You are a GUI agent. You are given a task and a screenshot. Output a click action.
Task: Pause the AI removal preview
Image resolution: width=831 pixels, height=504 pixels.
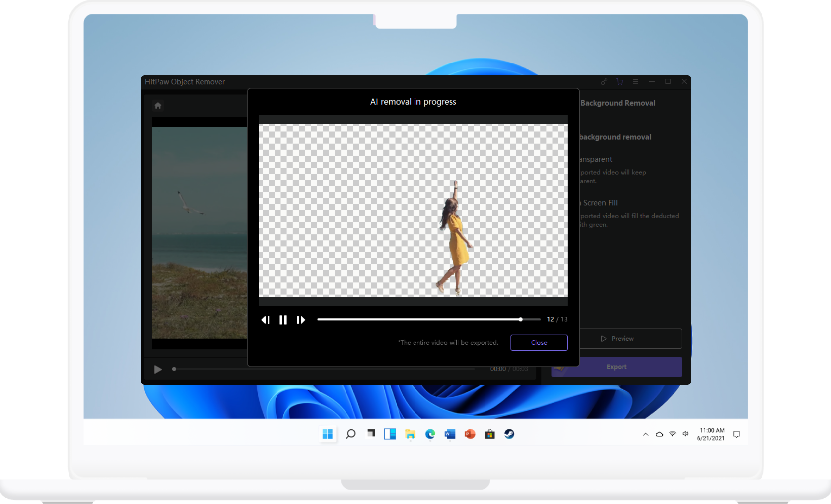[x=283, y=320]
